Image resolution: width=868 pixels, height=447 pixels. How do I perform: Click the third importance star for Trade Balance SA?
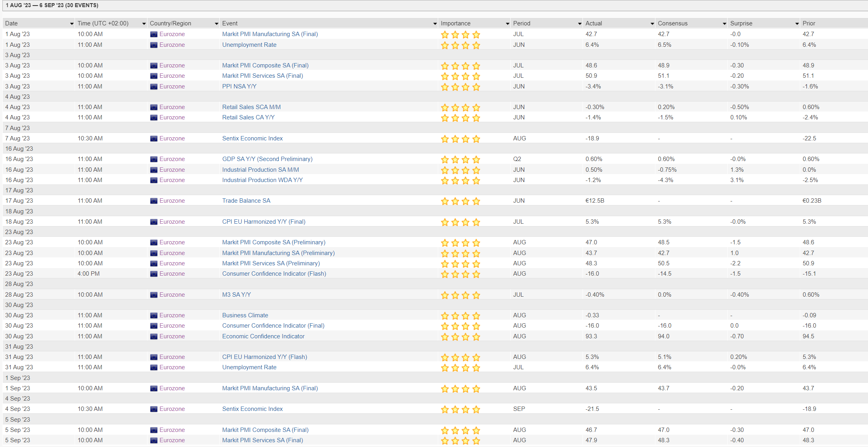pyautogui.click(x=466, y=201)
